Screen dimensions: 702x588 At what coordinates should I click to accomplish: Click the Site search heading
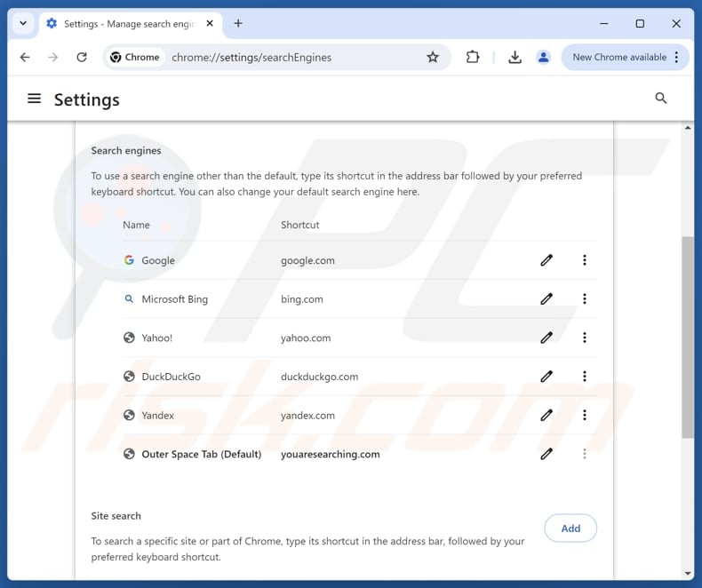[x=116, y=515]
